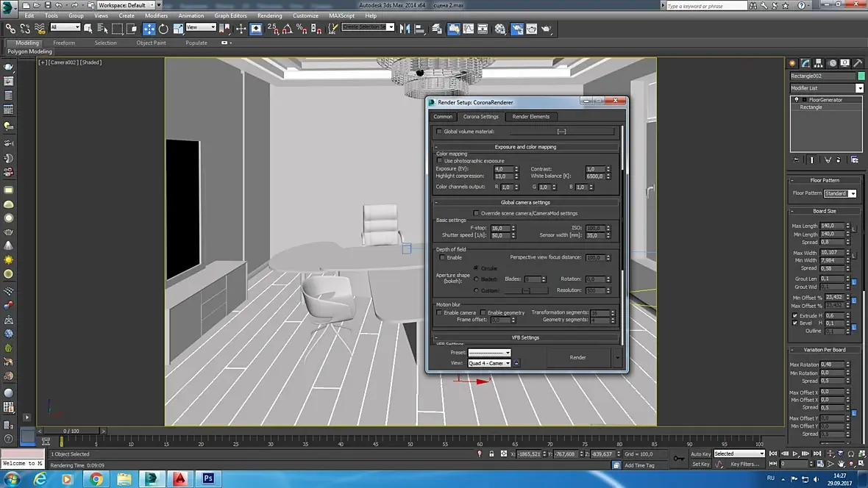Select the Move transform tool

click(149, 29)
